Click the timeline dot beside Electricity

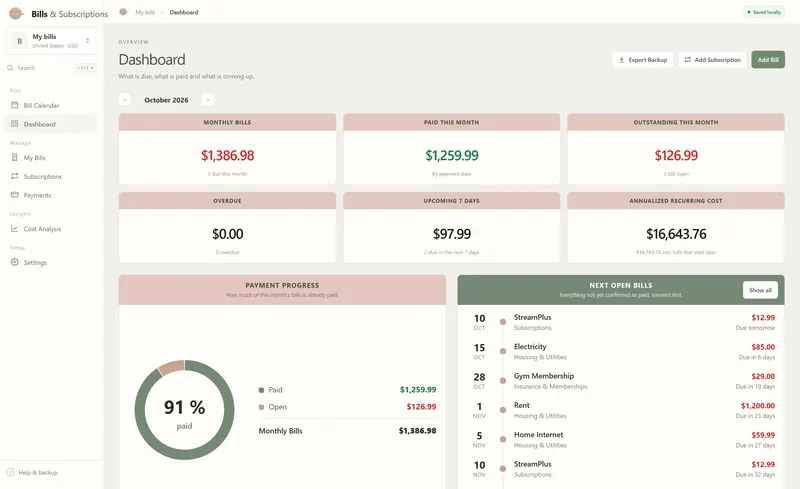coord(503,351)
